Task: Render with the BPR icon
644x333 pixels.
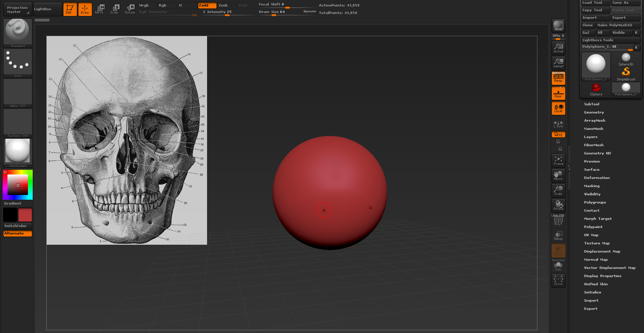Action: coord(559,26)
